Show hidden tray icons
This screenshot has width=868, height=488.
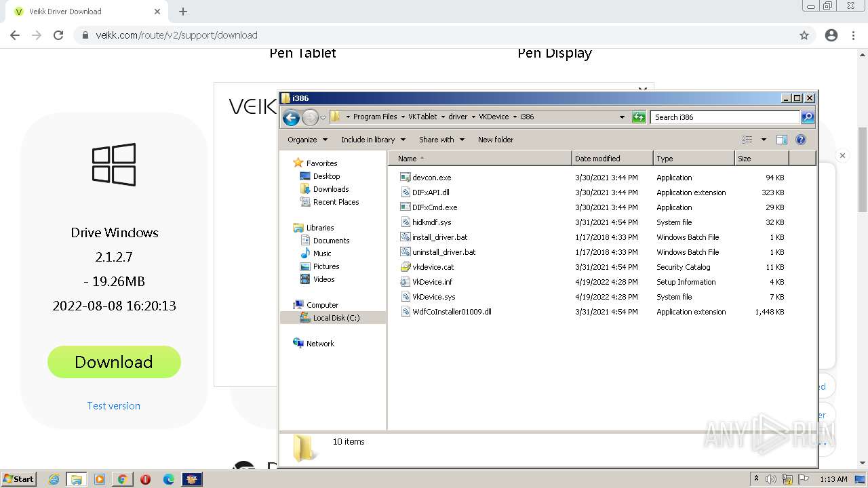click(x=756, y=479)
